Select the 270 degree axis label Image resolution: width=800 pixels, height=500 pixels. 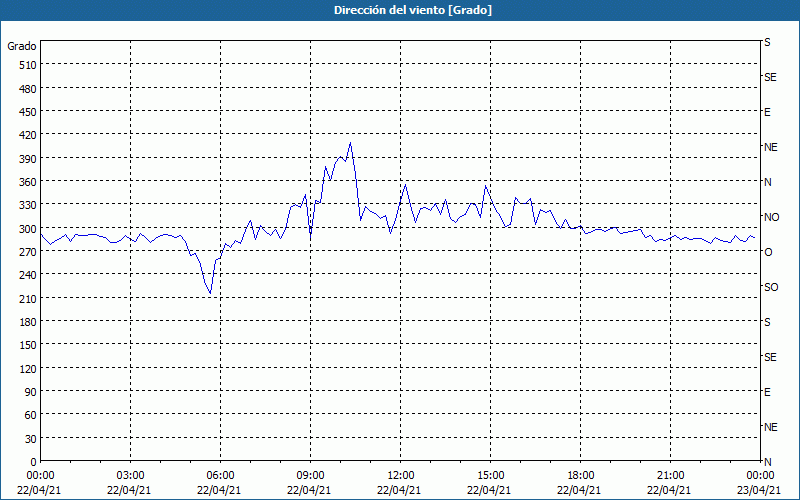coord(29,252)
